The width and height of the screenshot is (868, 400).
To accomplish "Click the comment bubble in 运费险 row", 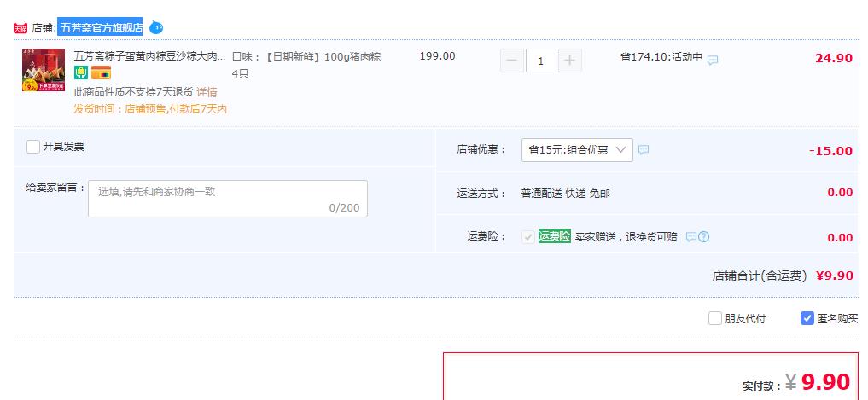I will click(x=690, y=237).
